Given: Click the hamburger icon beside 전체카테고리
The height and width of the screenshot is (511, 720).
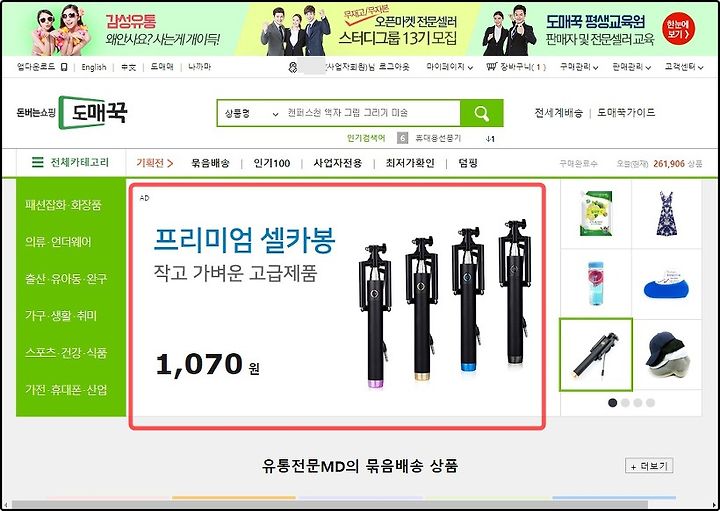Looking at the screenshot, I should (x=38, y=162).
